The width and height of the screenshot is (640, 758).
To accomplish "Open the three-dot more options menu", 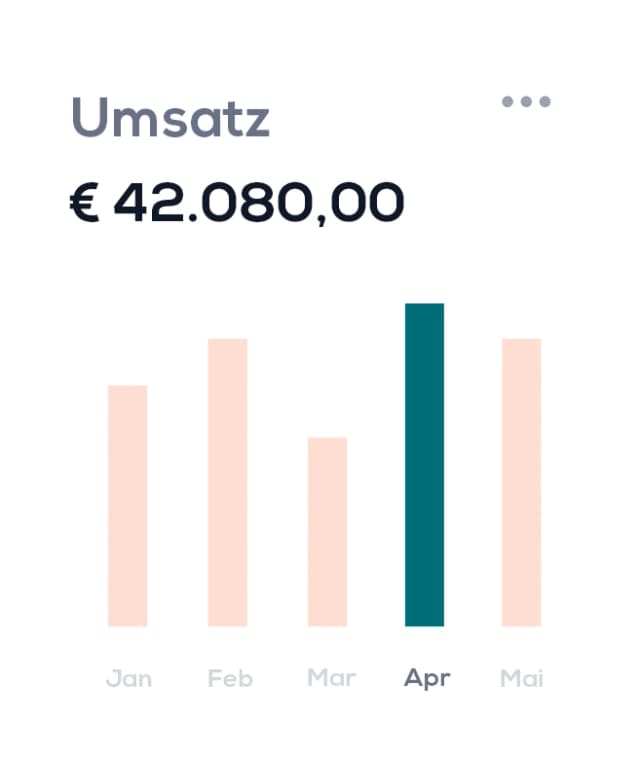I will 526,102.
